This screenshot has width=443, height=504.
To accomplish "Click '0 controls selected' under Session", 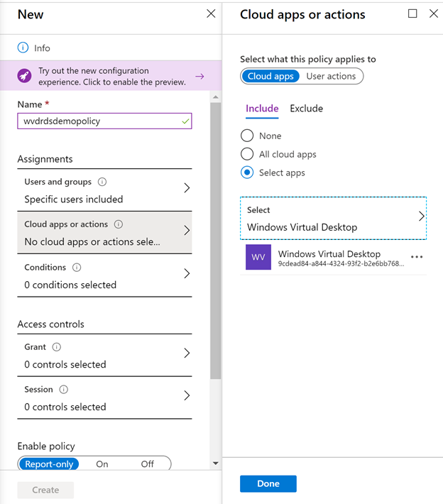I will [65, 407].
